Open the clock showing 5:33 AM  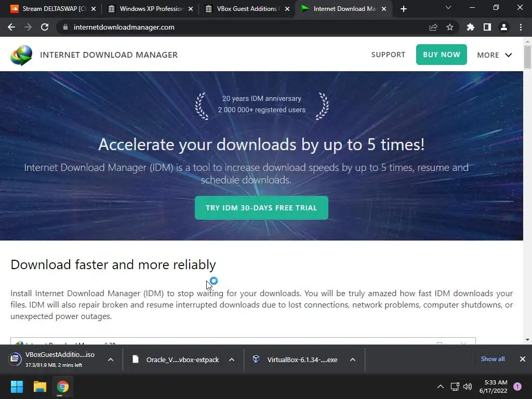point(494,387)
